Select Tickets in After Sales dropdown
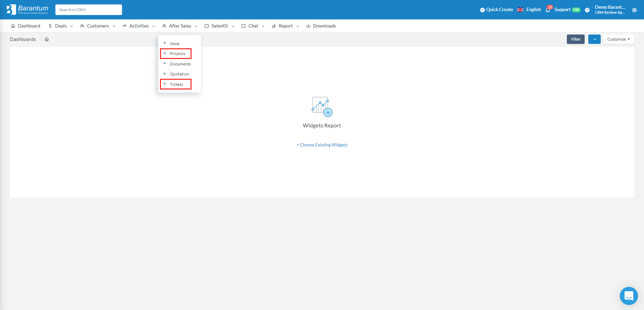The width and height of the screenshot is (644, 310). tap(176, 84)
